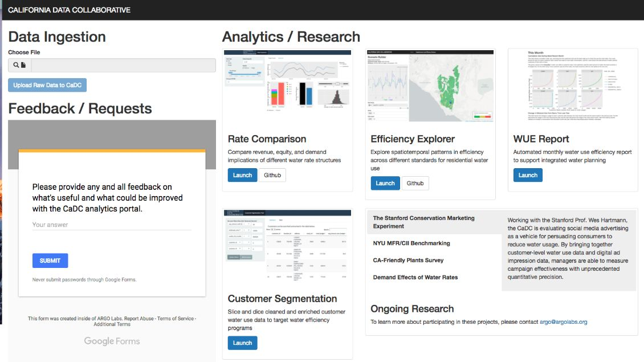The height and width of the screenshot is (362, 644).
Task: Click the California Data Collaborative header title
Action: 69,10
